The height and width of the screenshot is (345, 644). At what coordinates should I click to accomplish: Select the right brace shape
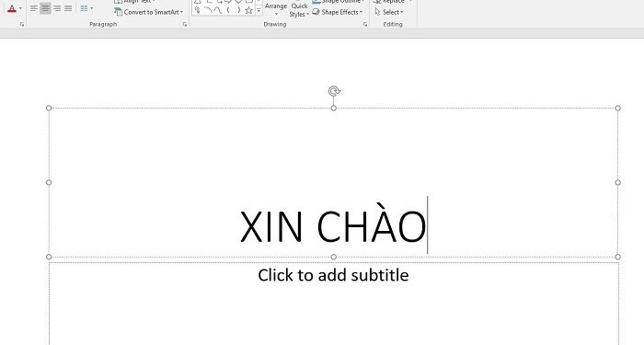[x=238, y=10]
